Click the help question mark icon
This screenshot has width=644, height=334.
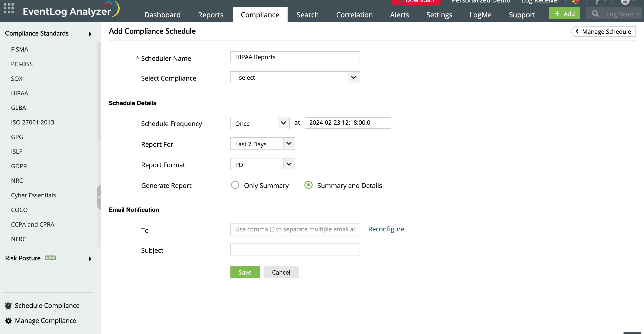[x=597, y=2]
